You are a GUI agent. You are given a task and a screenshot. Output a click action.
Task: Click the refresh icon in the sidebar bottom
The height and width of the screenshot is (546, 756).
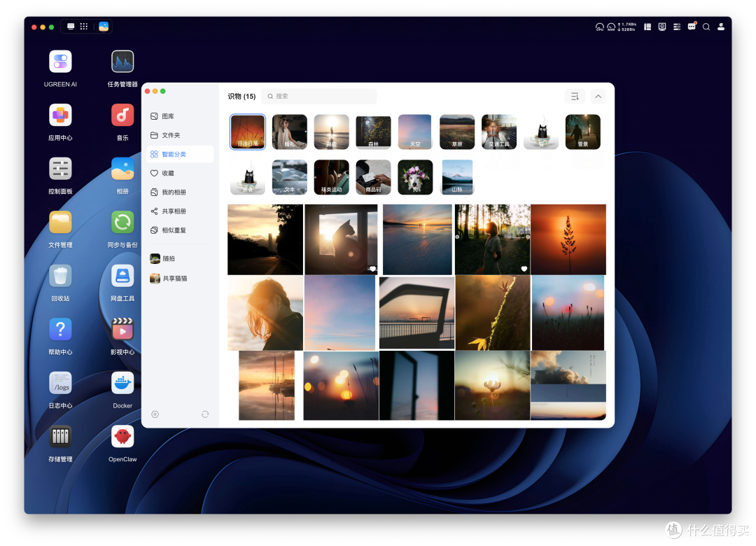click(x=205, y=414)
